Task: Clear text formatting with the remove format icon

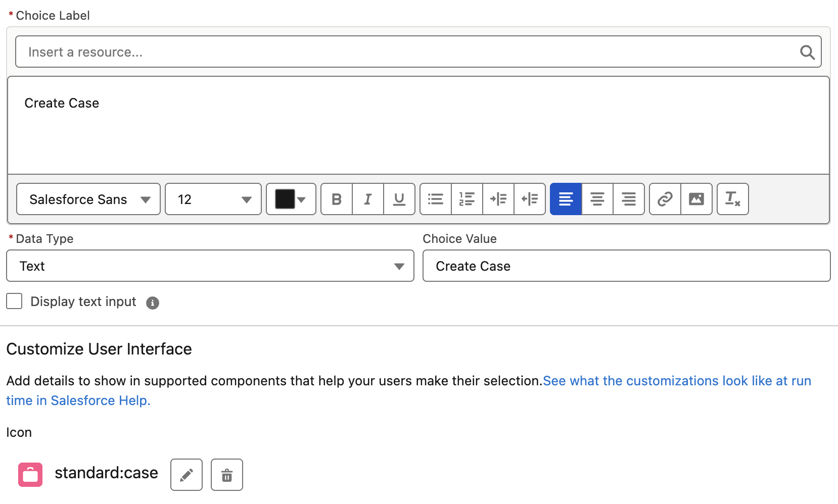Action: (732, 199)
